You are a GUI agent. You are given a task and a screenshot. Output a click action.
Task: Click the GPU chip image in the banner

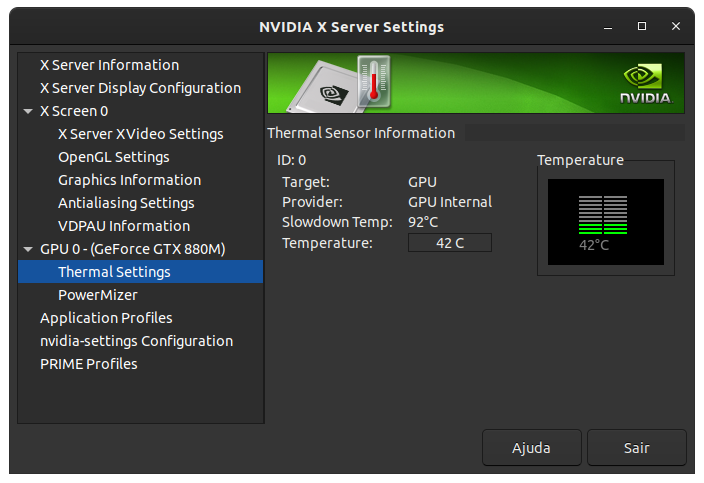pyautogui.click(x=322, y=88)
